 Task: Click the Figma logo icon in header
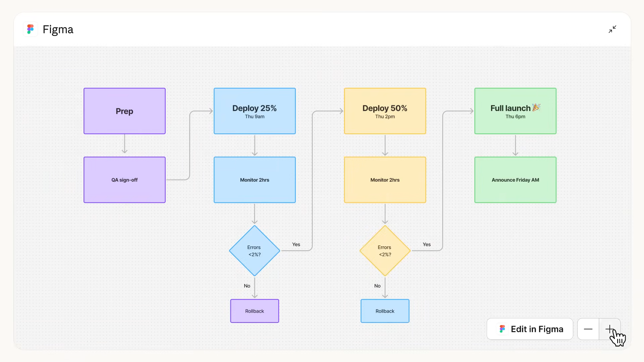pos(31,29)
